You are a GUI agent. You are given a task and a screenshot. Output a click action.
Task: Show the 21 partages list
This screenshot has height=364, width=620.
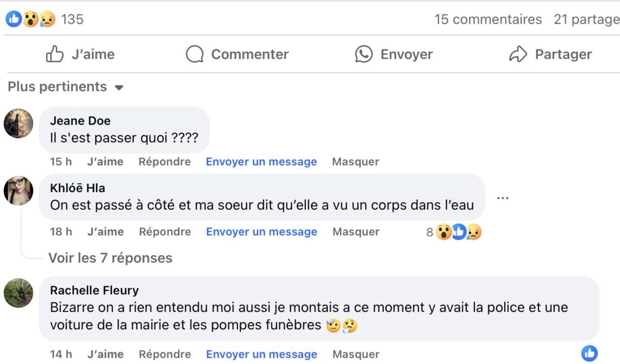(x=586, y=20)
